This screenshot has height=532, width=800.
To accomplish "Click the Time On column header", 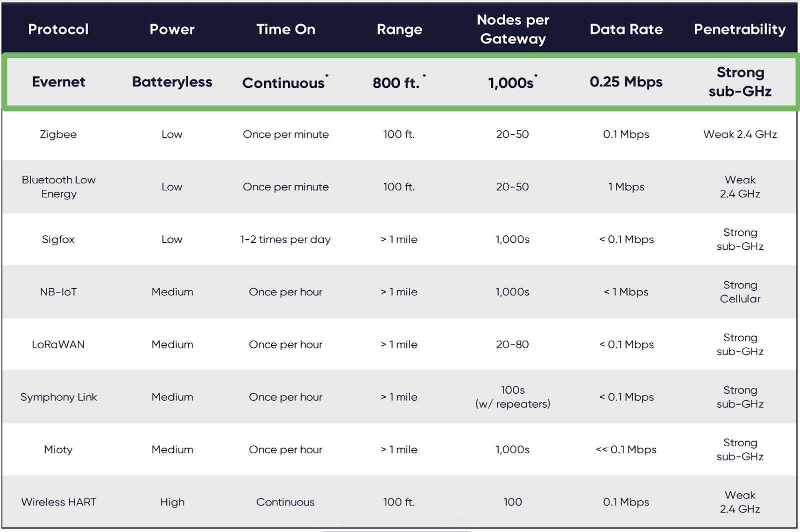I will point(285,29).
